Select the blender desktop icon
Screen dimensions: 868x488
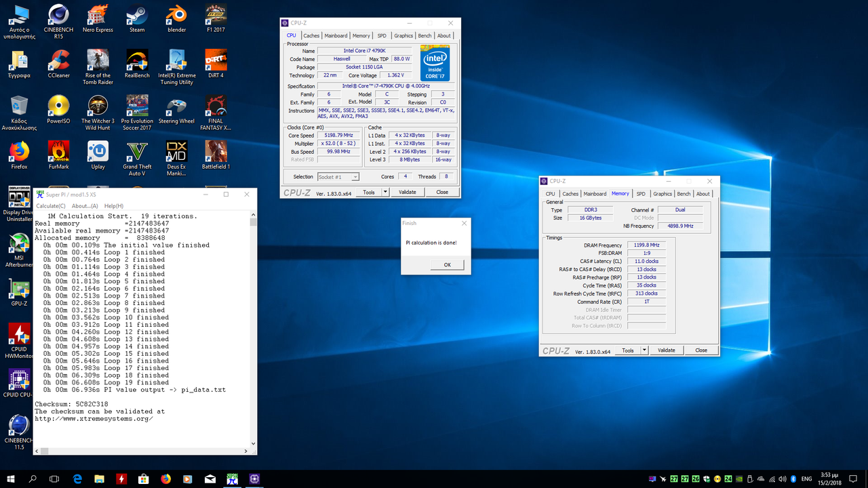click(176, 18)
